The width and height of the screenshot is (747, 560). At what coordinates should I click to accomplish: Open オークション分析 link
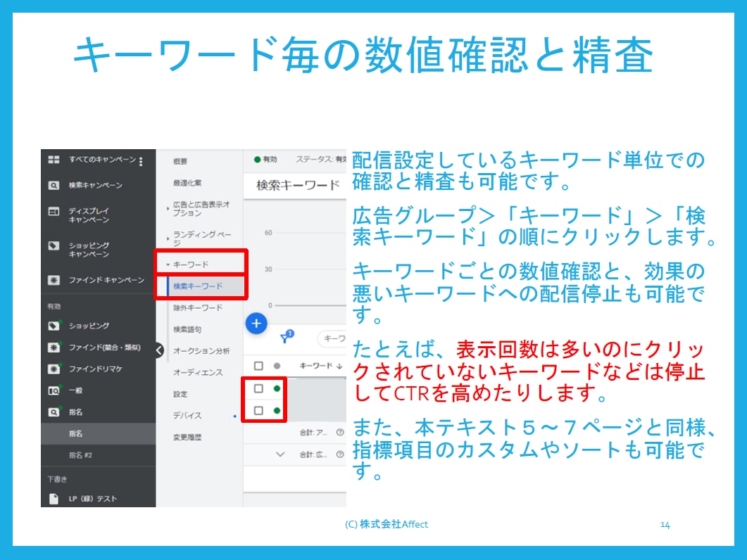pos(201,351)
